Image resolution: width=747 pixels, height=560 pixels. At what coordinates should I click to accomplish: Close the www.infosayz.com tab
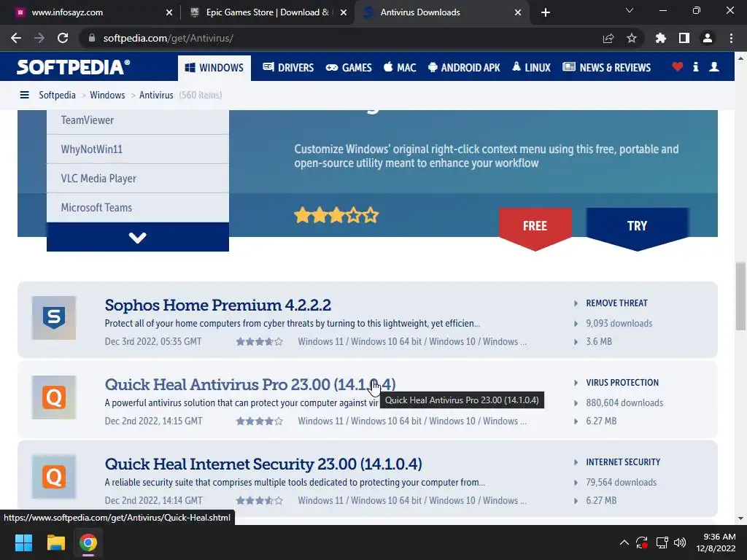[x=169, y=12]
